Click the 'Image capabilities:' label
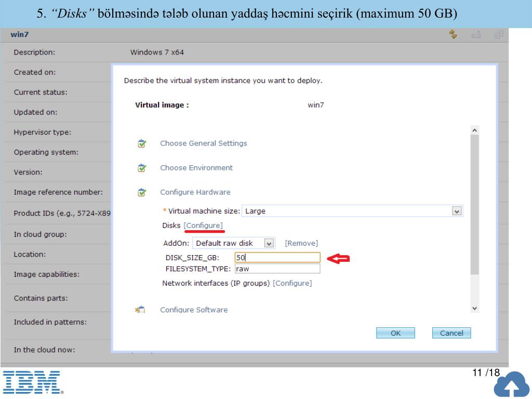This screenshot has width=532, height=399. [46, 274]
